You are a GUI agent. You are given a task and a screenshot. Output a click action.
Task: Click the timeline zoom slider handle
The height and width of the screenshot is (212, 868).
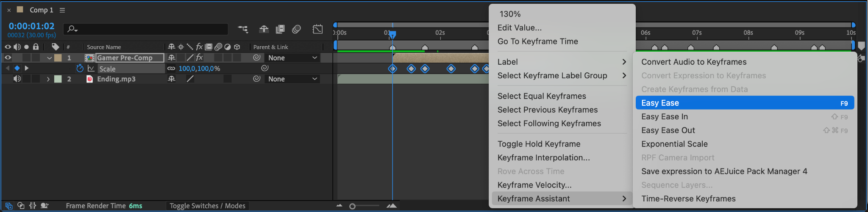pyautogui.click(x=352, y=206)
